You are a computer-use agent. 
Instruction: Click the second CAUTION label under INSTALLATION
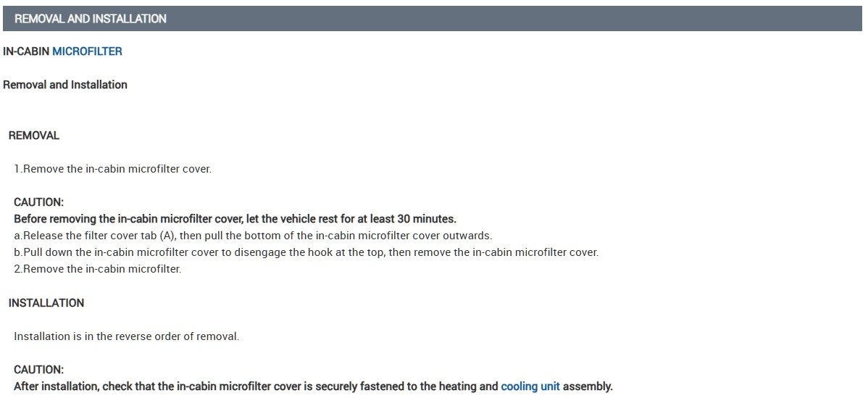(x=38, y=370)
